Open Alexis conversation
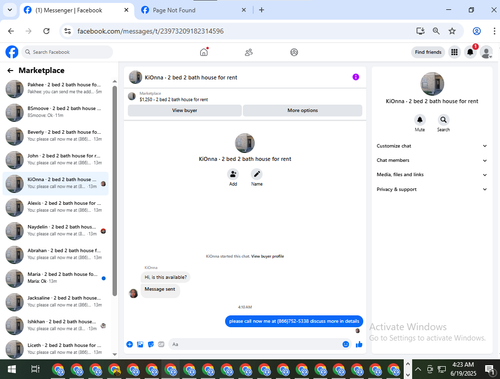The height and width of the screenshot is (379, 500). (57, 207)
